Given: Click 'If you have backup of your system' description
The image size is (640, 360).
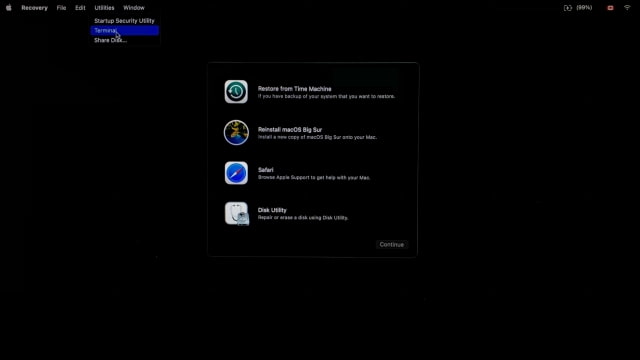Looking at the screenshot, I should click(326, 97).
